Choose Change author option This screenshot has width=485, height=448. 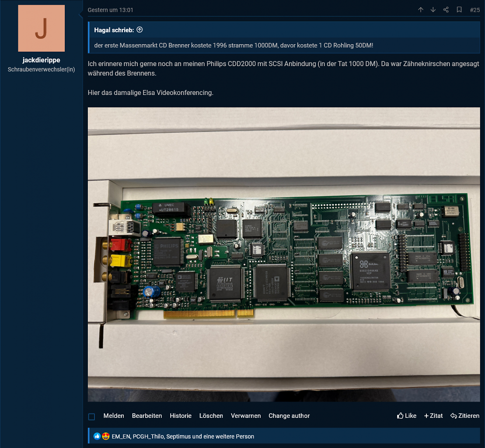pyautogui.click(x=289, y=416)
